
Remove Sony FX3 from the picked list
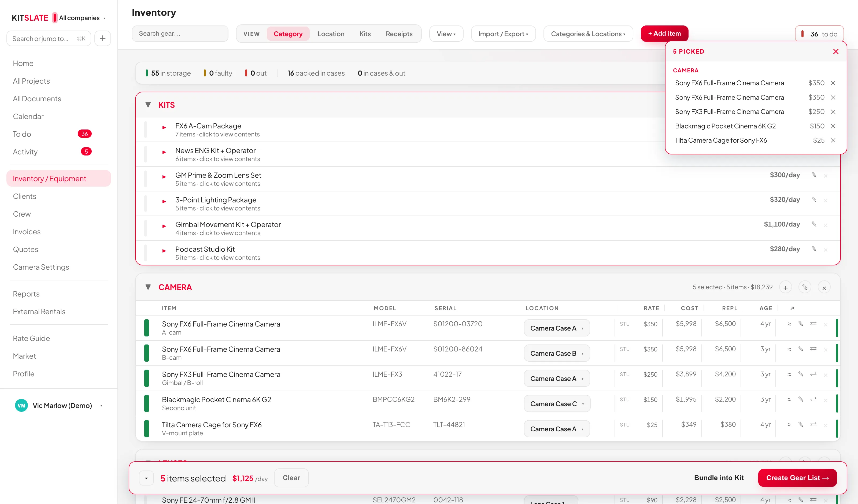pyautogui.click(x=833, y=112)
